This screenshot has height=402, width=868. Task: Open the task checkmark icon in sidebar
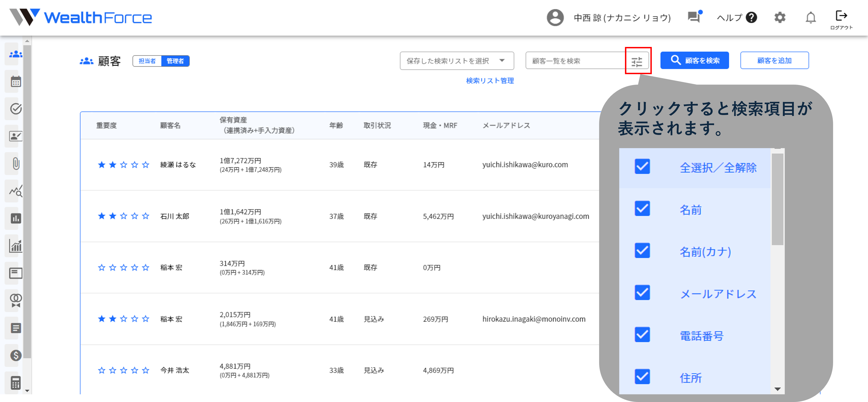click(x=16, y=109)
